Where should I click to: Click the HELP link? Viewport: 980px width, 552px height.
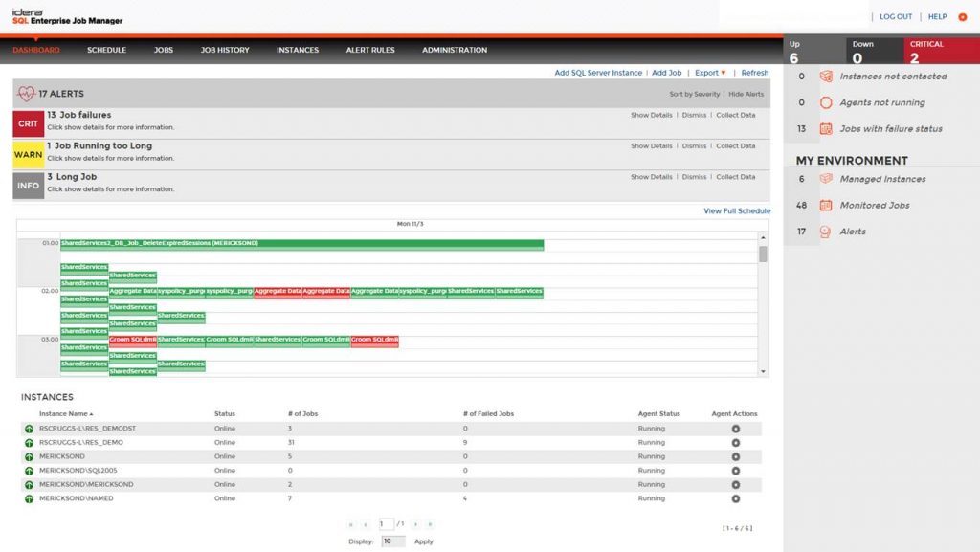coord(938,17)
